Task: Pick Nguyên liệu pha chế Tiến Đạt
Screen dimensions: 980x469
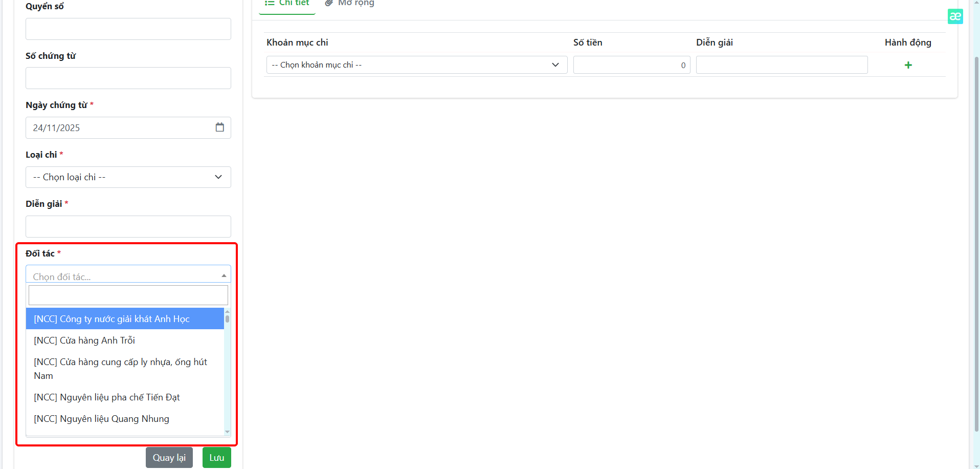Action: pyautogui.click(x=125, y=397)
